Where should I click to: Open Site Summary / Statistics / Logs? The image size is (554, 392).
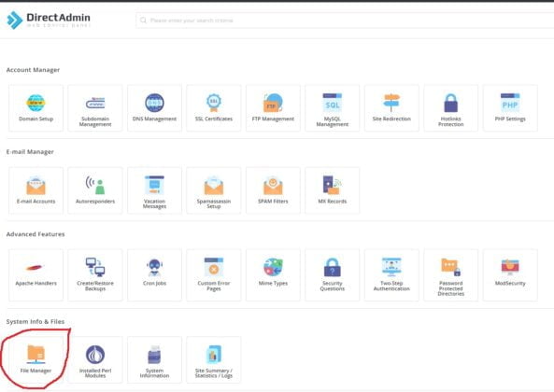[214, 360]
